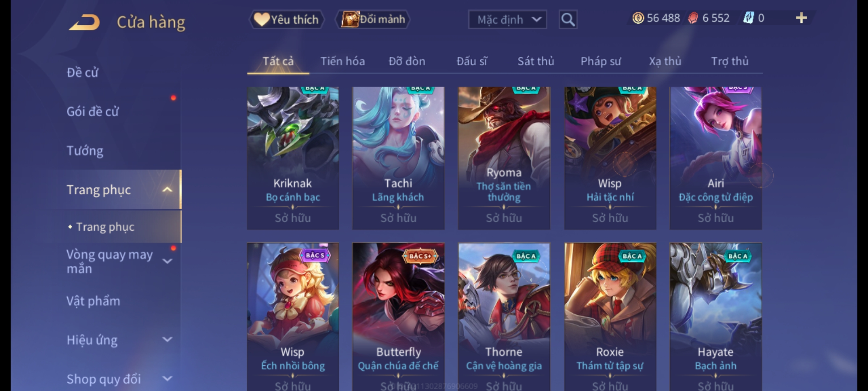Image resolution: width=868 pixels, height=391 pixels.
Task: Tap the back arrow icon
Action: point(84,22)
